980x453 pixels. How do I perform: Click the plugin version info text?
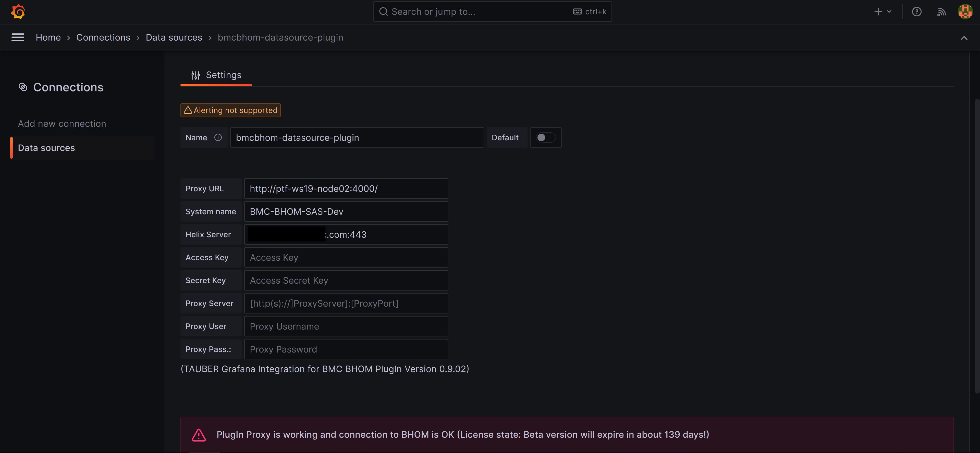(325, 369)
